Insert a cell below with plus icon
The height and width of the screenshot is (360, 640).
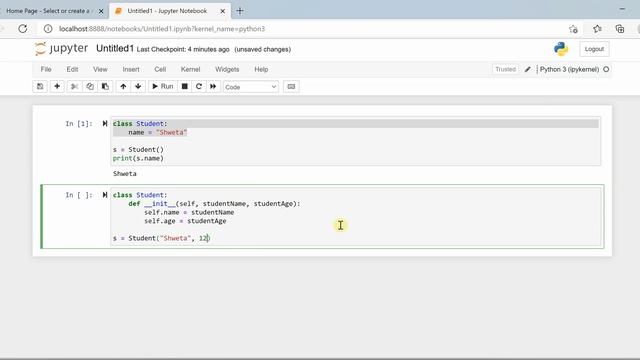tap(57, 87)
